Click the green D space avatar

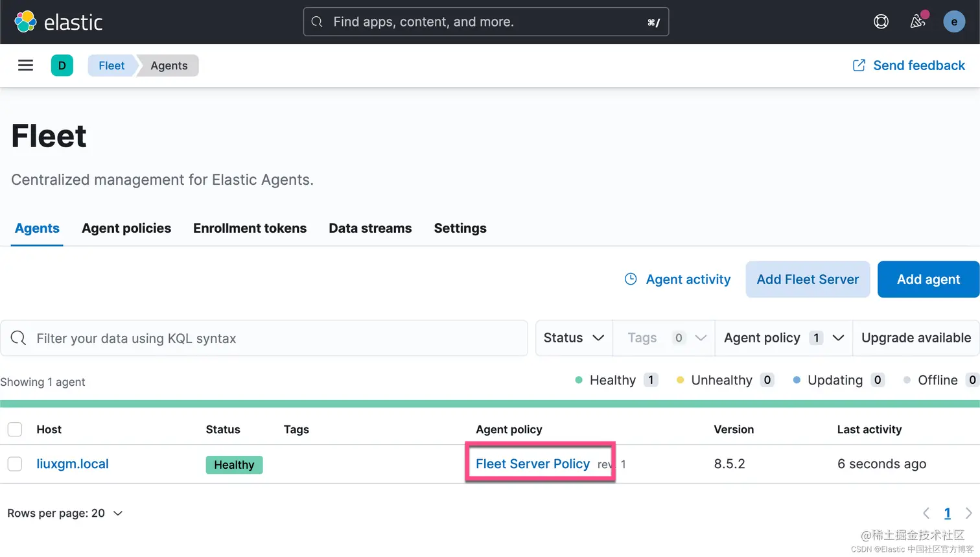[x=62, y=65]
